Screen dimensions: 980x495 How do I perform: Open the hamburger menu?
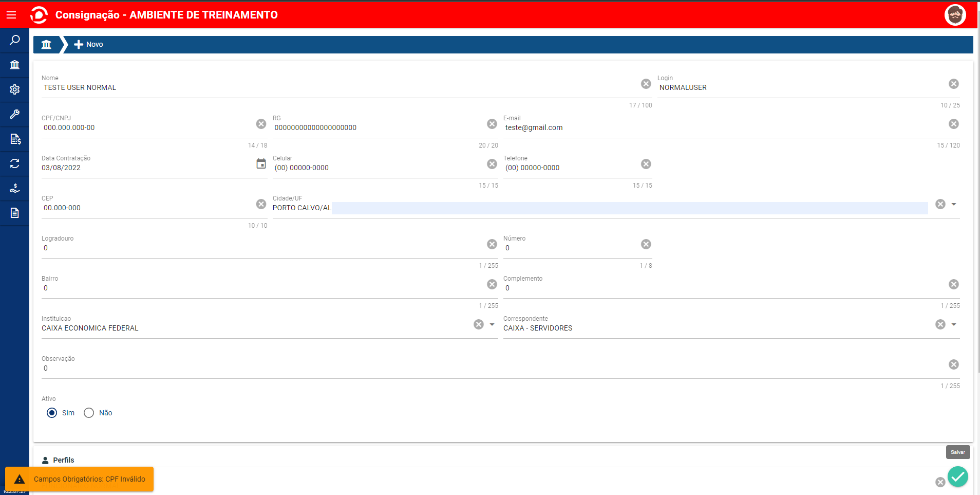(x=11, y=15)
